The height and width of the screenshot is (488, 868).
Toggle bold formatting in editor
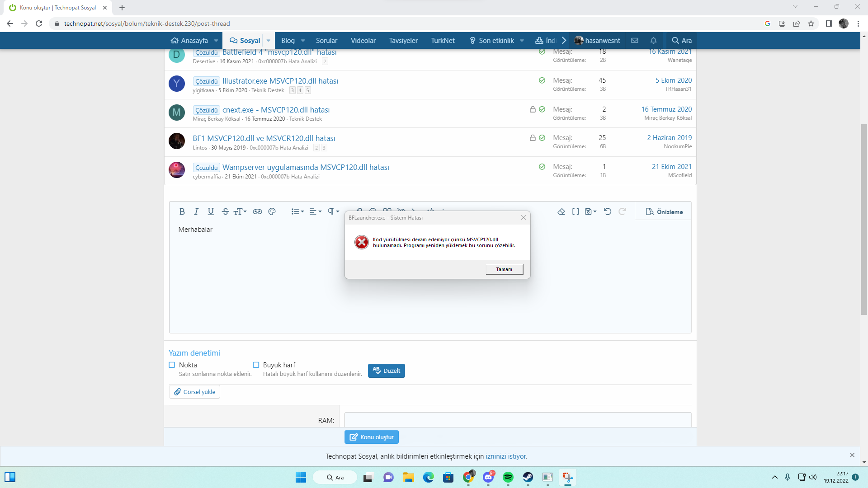click(182, 211)
